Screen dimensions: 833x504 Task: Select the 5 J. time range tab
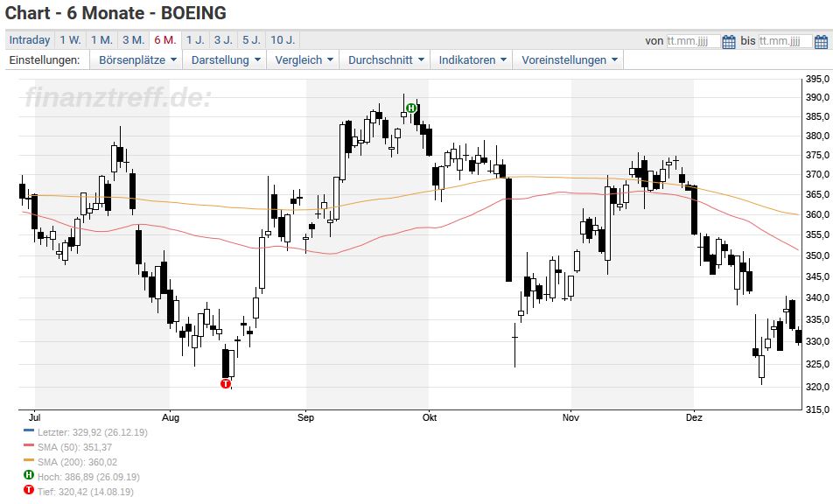point(251,40)
